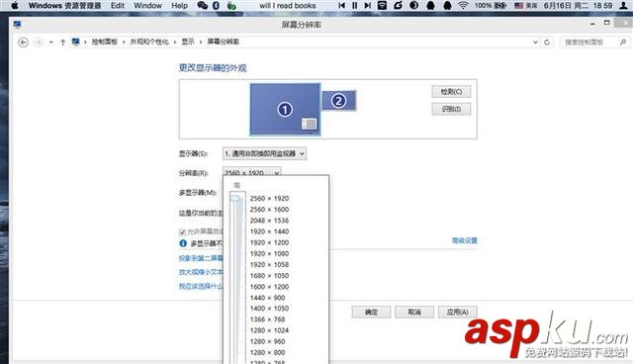Viewport: 633px width, 364px height.
Task: Choose 1280 × 960 resolution
Action: 267,341
